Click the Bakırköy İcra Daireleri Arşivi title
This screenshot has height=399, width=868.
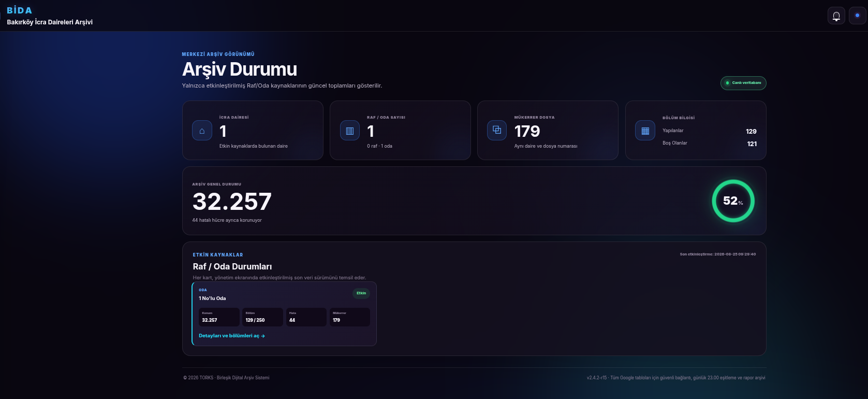pos(50,22)
